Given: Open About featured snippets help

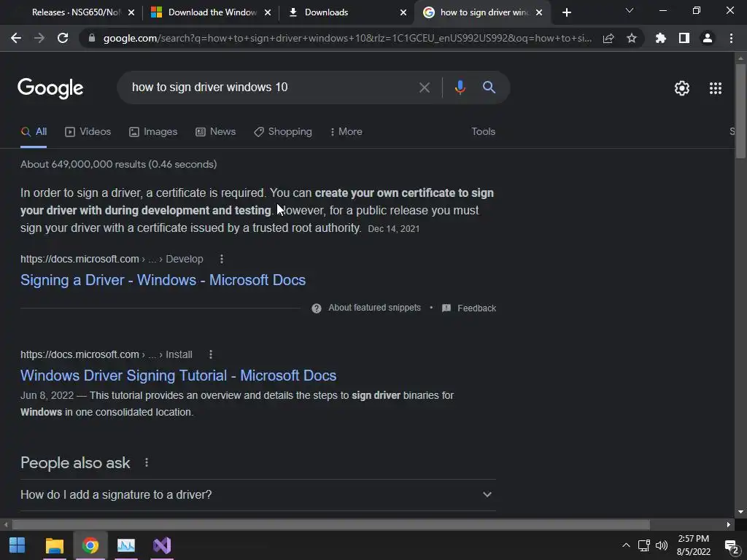Looking at the screenshot, I should pyautogui.click(x=317, y=308).
